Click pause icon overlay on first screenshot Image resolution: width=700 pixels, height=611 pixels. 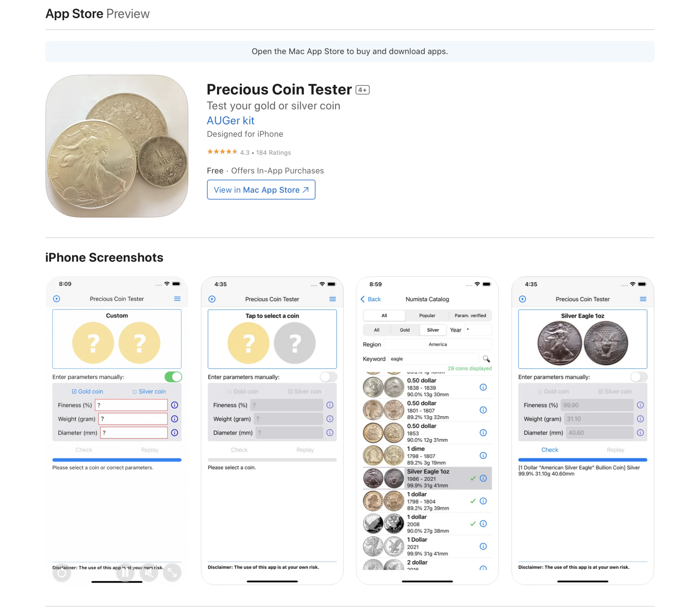[125, 573]
